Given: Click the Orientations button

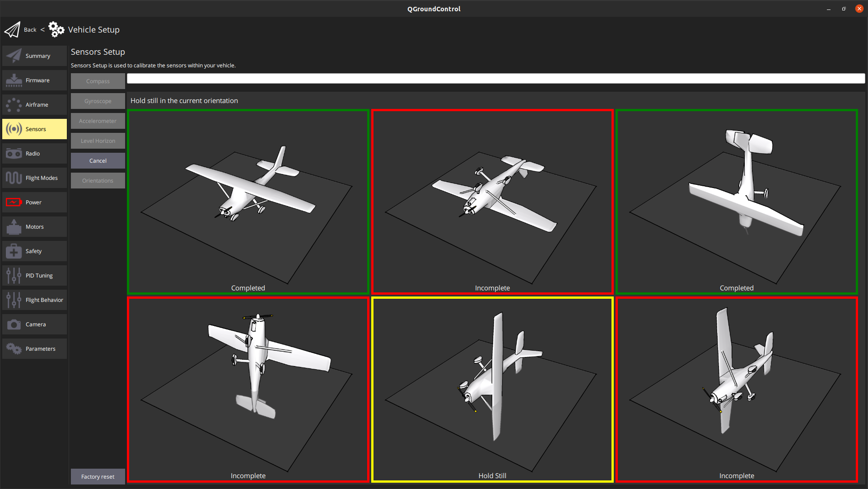Looking at the screenshot, I should (x=98, y=180).
